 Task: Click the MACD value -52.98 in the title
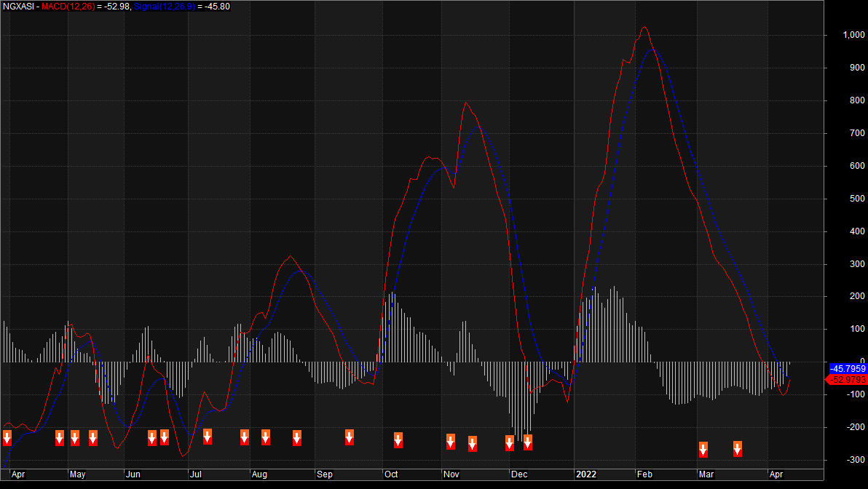tap(117, 7)
